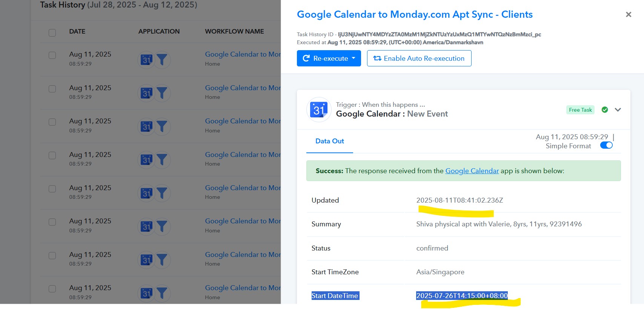Open first row's workflow name link
The height and width of the screenshot is (309, 644).
pyautogui.click(x=243, y=54)
